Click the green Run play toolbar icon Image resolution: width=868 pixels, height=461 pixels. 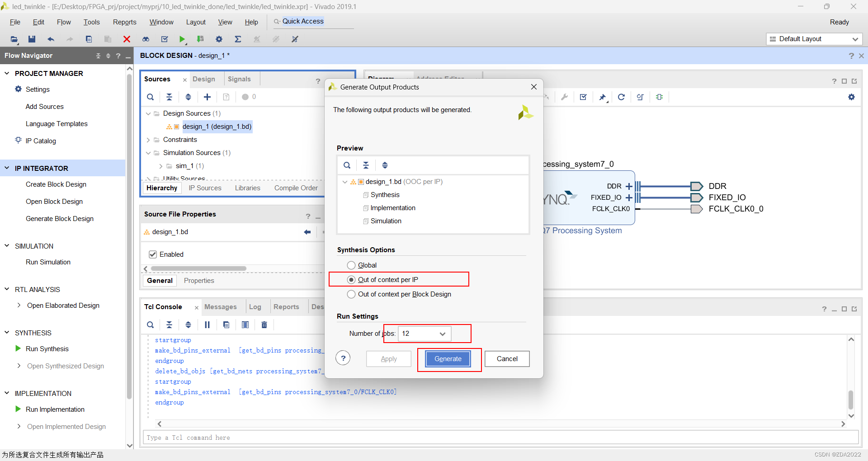click(182, 39)
